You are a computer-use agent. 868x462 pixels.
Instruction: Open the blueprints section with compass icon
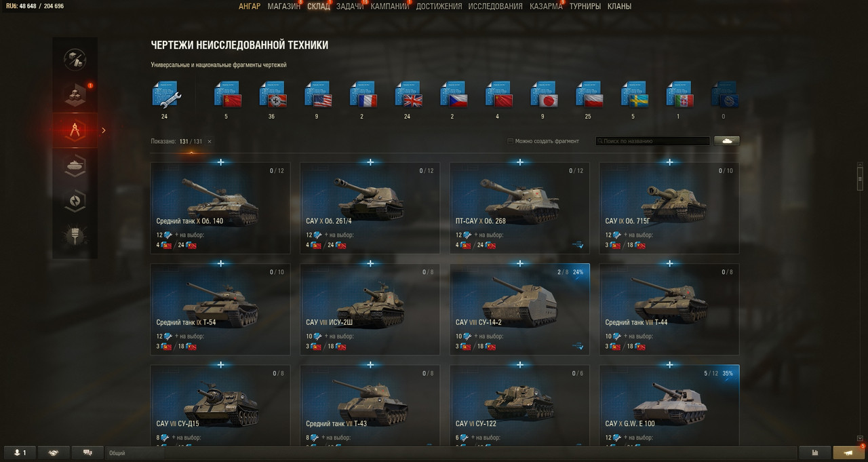tap(75, 130)
